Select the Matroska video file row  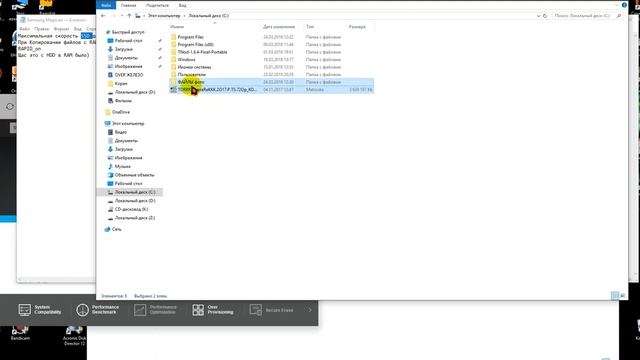tap(271, 89)
